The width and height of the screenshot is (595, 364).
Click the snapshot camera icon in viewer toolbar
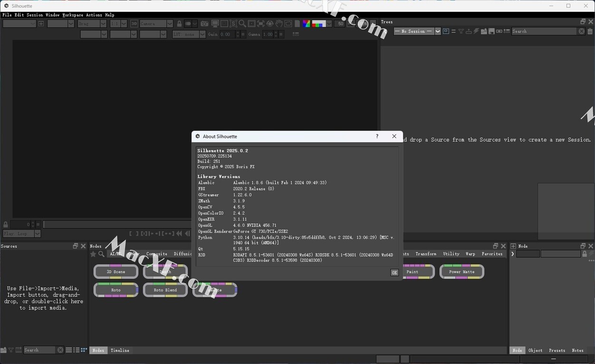coord(204,24)
